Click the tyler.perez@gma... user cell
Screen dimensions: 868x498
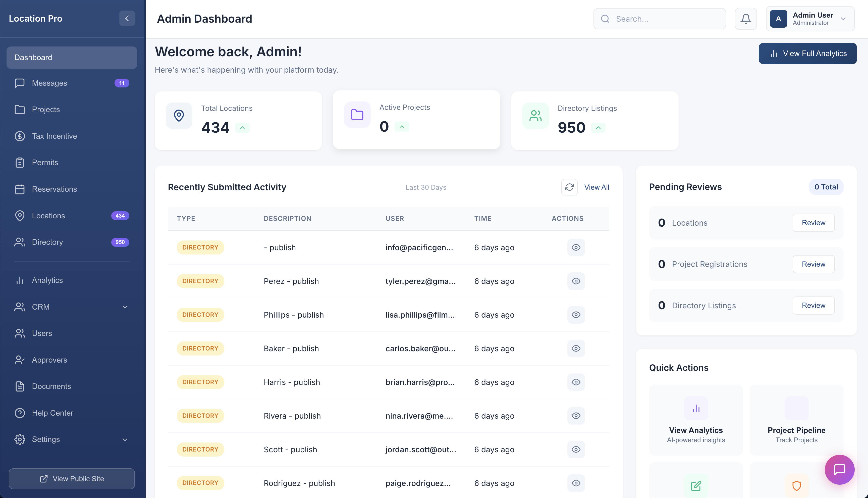[420, 281]
